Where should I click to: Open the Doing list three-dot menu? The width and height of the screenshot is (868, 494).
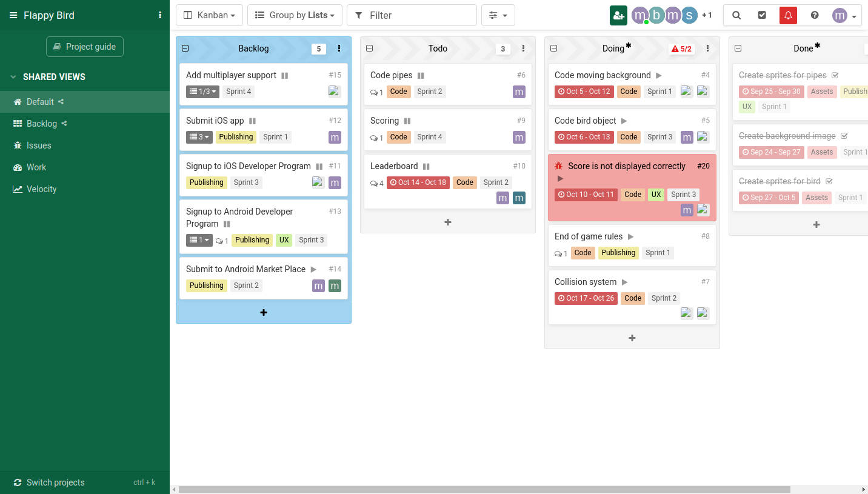[707, 48]
